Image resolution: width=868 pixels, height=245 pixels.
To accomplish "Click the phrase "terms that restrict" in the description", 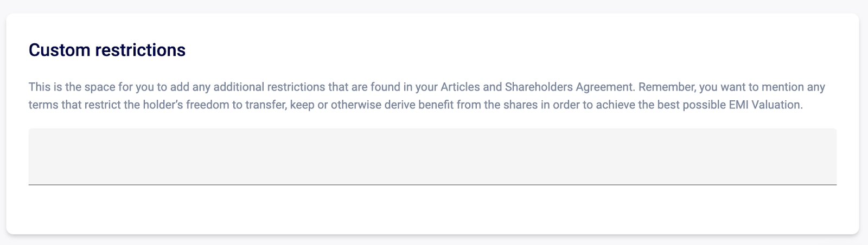I will click(75, 105).
